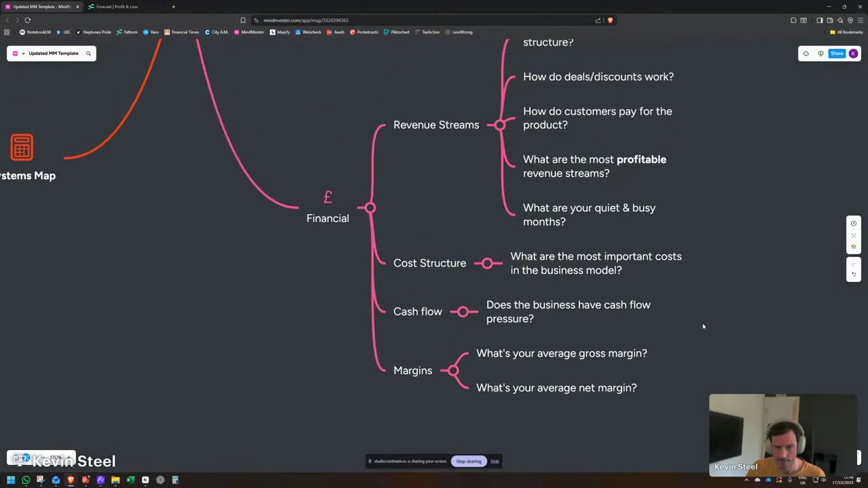Click the address bar share icon
868x488 pixels.
598,20
